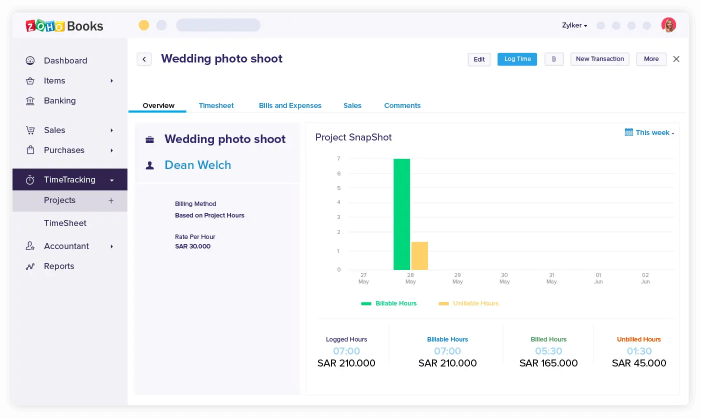Click the Items basket icon
Screen dimensions: 701x419
point(31,81)
